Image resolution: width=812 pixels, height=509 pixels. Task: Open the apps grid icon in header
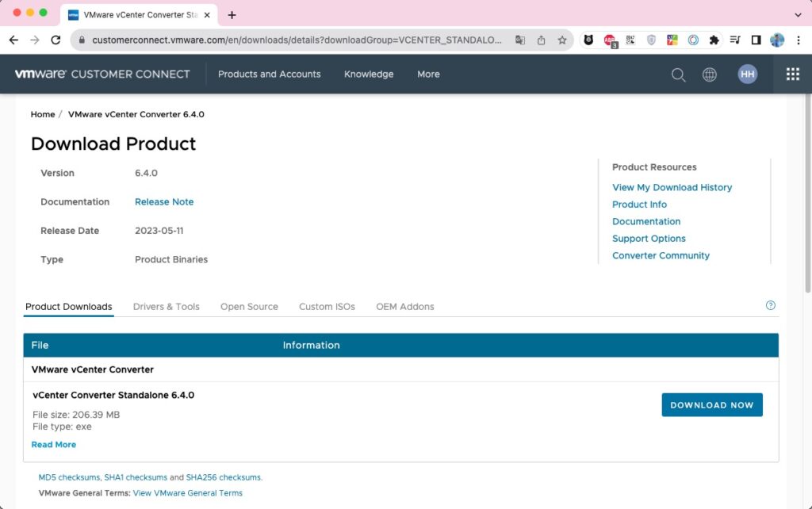click(792, 74)
